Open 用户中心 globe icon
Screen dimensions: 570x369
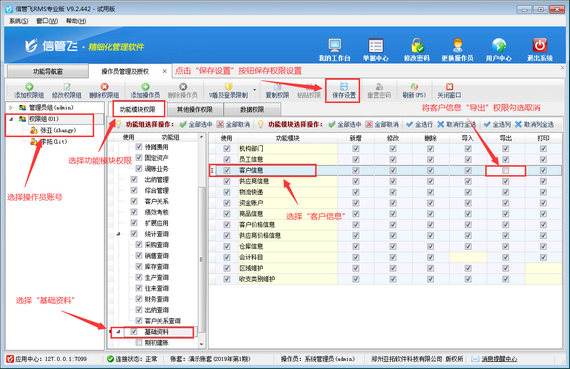click(499, 45)
